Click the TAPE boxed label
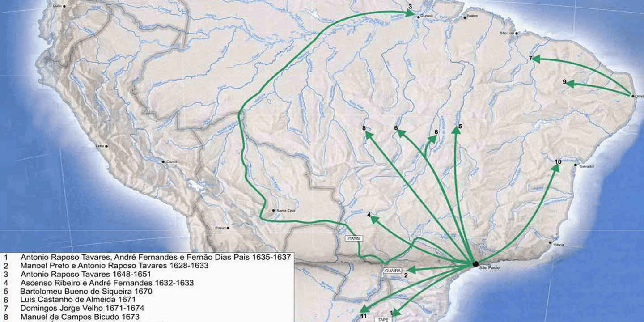 (383, 319)
